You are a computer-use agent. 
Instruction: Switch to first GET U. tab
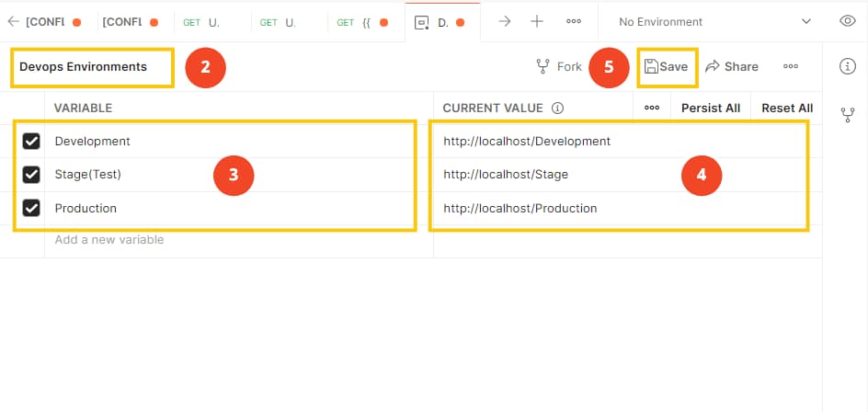pos(201,22)
